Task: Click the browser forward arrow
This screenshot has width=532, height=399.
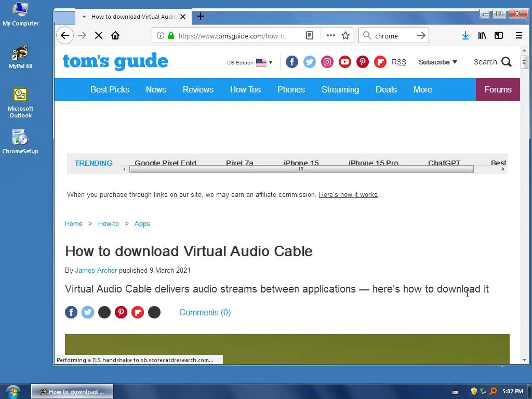Action: [x=82, y=36]
